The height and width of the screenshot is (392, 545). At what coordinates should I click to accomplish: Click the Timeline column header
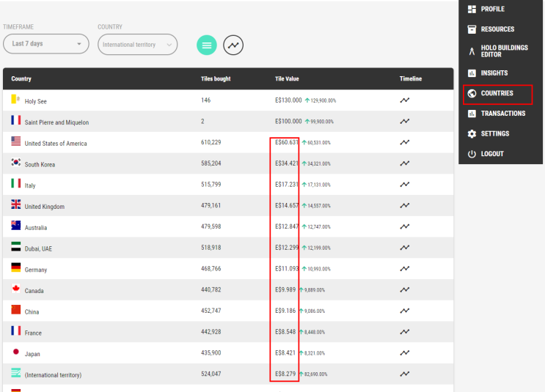tap(411, 79)
